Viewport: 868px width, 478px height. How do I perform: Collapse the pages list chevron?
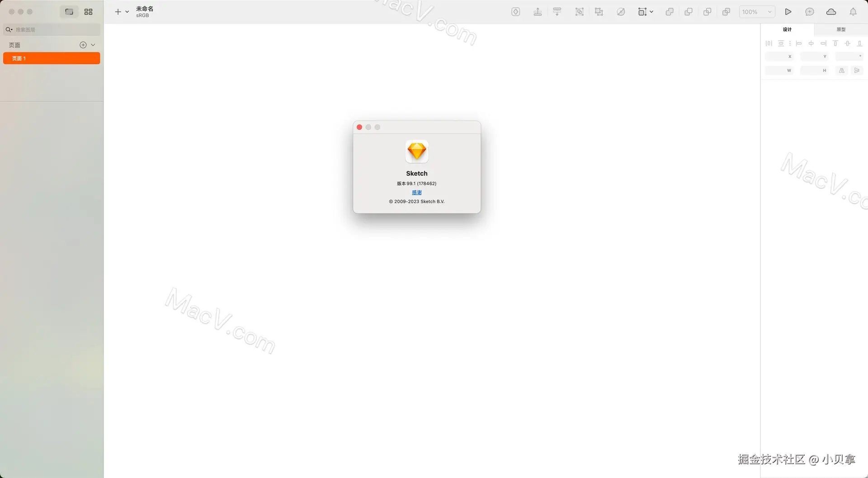tap(93, 45)
